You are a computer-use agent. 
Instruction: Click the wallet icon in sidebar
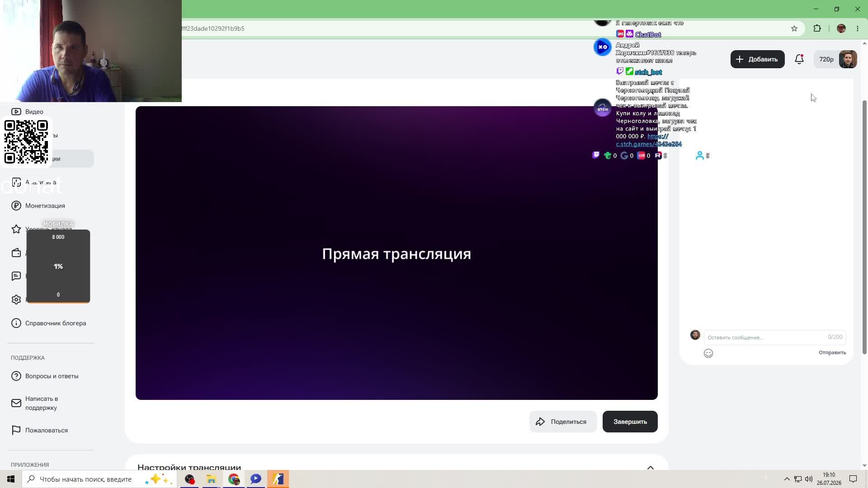coord(16,253)
